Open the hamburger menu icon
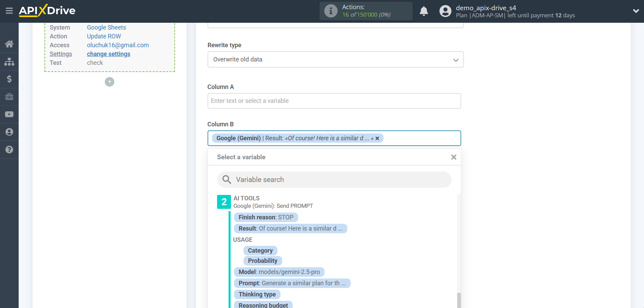 (x=9, y=11)
